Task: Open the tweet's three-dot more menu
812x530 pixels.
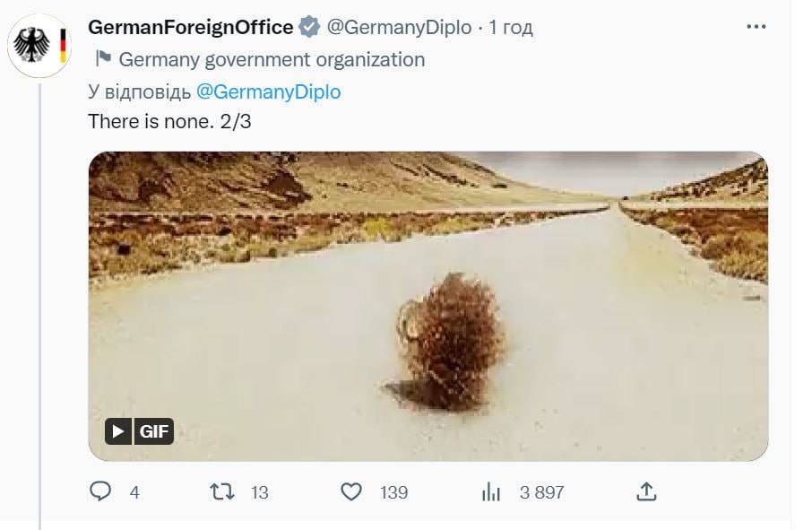Action: point(756,27)
